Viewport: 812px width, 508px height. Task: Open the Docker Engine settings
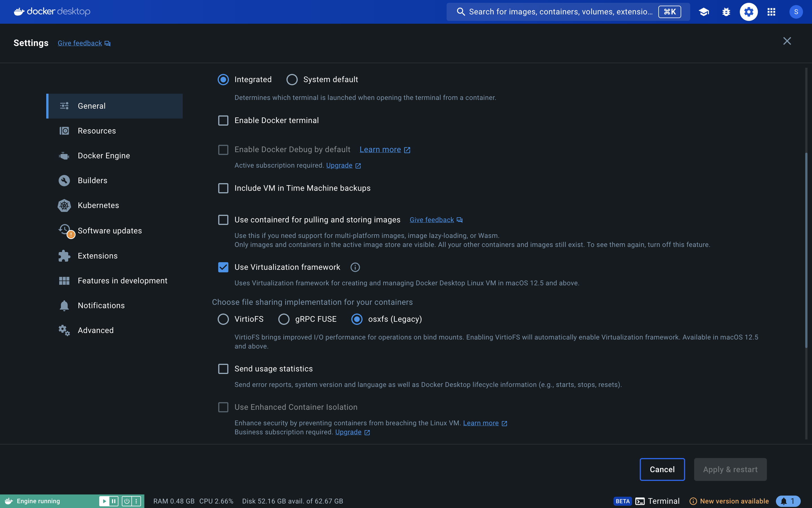coord(114,156)
